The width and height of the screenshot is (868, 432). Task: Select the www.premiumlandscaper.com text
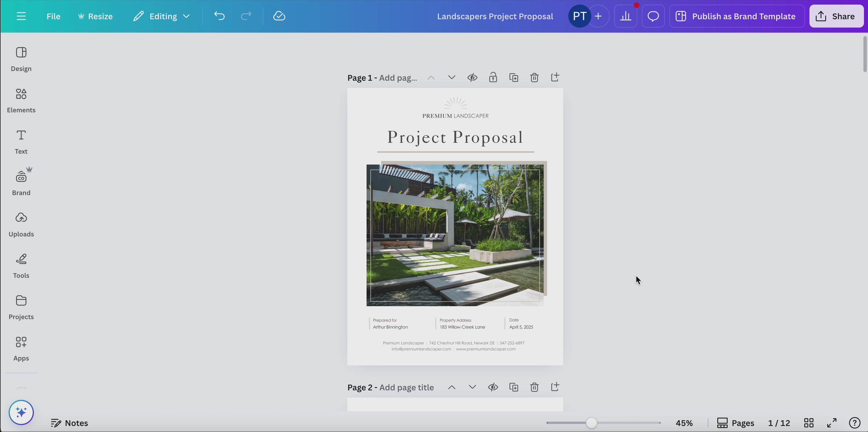click(486, 349)
